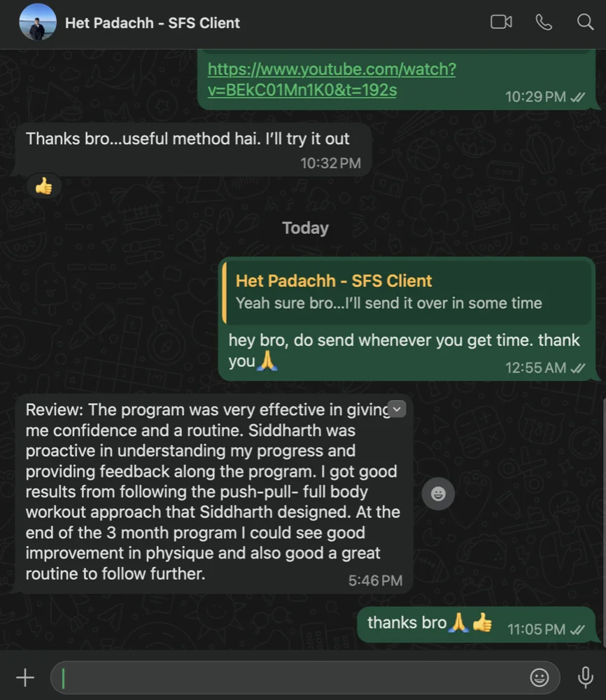Start a video call with Het Padachh
The height and width of the screenshot is (700, 606).
coord(501,22)
